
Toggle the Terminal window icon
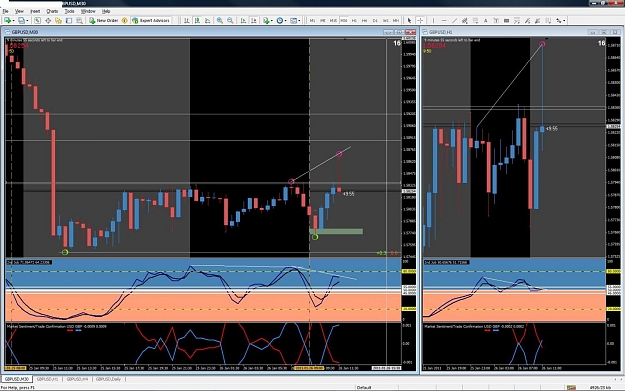coord(69,20)
